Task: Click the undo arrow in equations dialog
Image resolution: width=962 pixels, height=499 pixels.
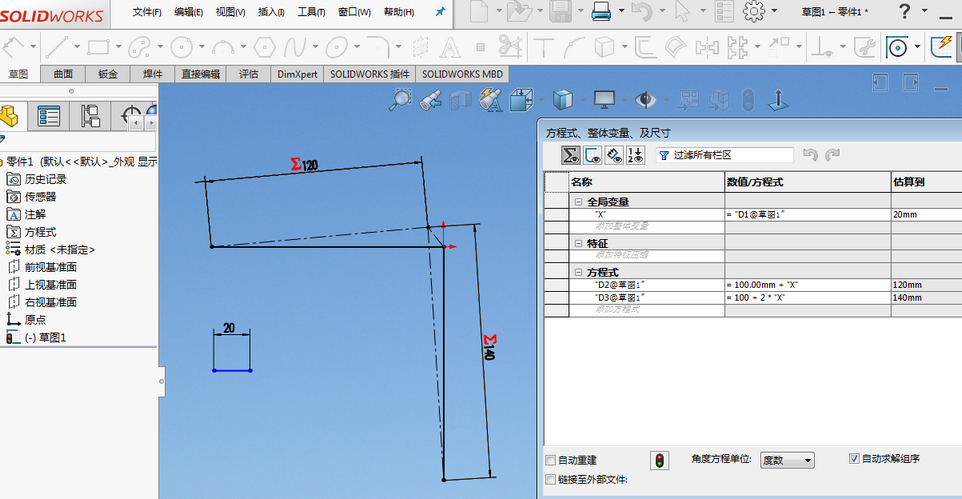Action: (810, 155)
